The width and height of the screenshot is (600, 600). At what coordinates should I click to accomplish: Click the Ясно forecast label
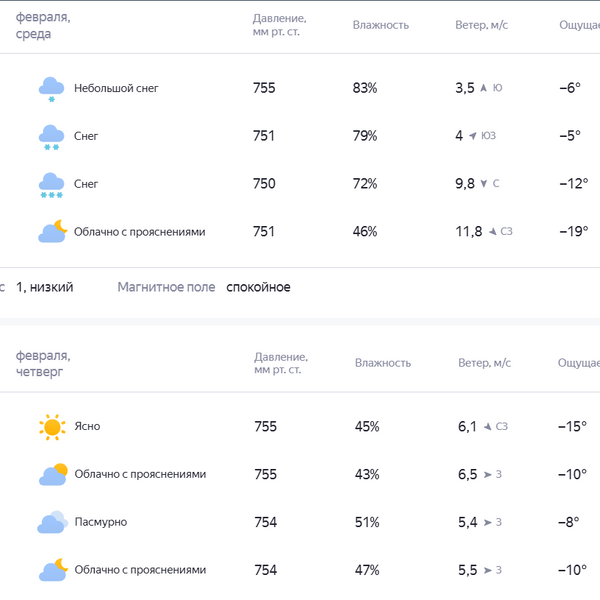coord(87,427)
